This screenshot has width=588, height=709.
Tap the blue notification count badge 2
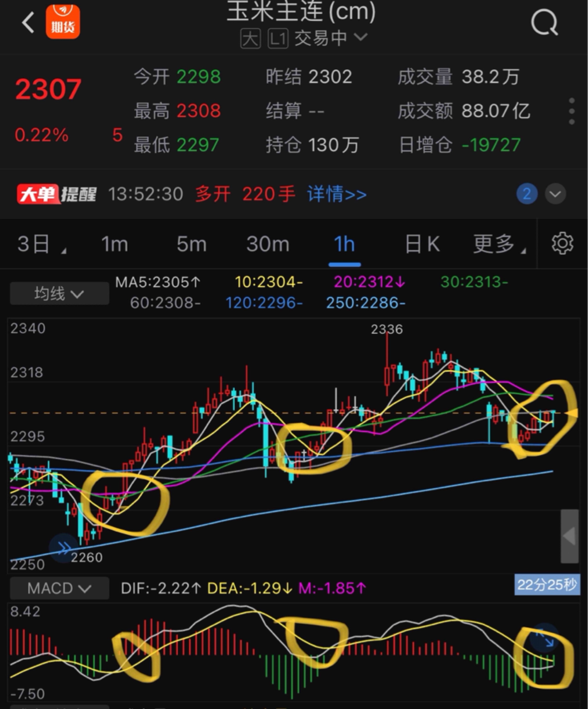click(527, 194)
